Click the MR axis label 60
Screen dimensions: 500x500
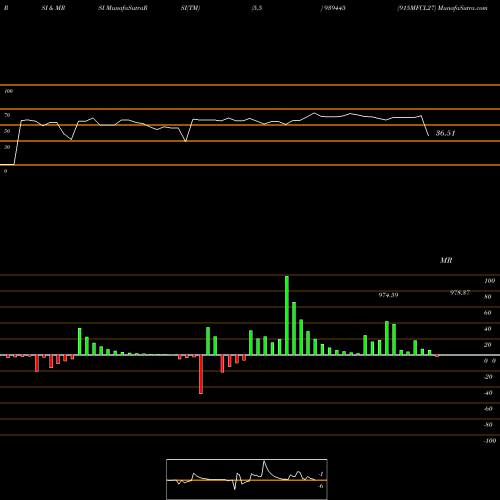point(488,313)
